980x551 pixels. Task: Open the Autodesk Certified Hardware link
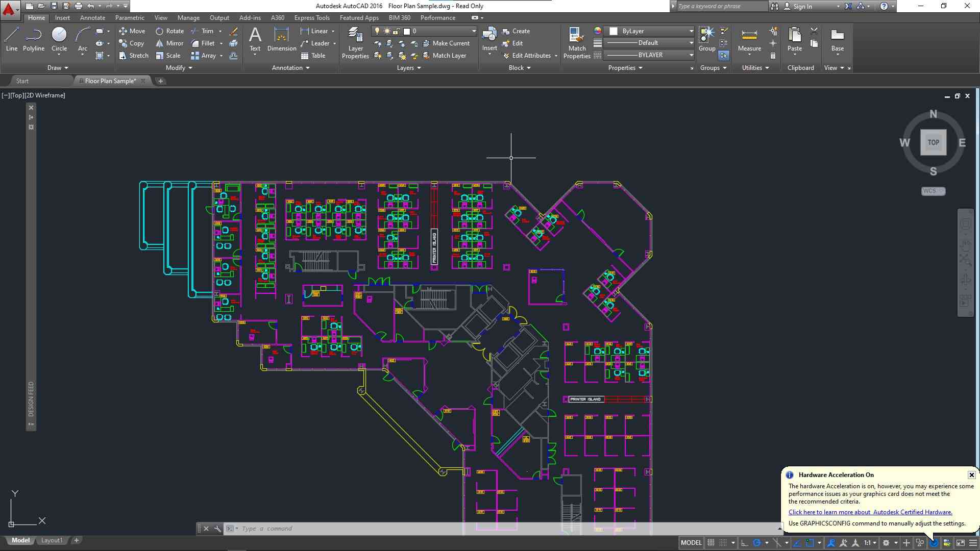tap(870, 512)
